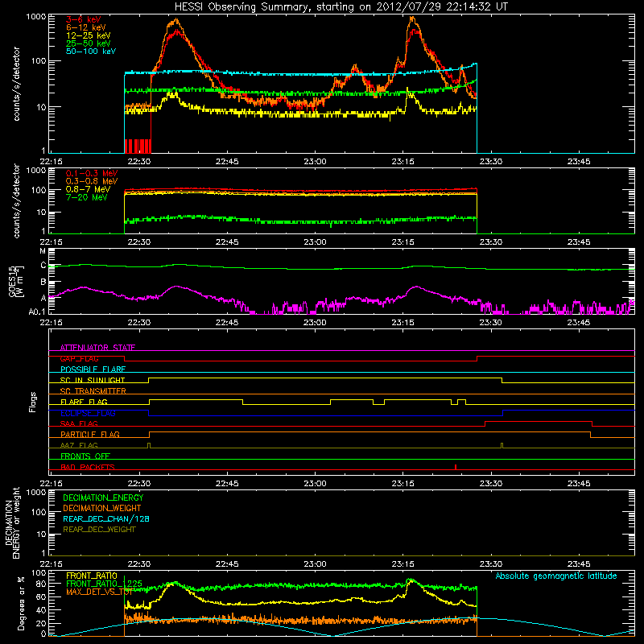Click the FRONT_RATIO legend label

click(92, 576)
